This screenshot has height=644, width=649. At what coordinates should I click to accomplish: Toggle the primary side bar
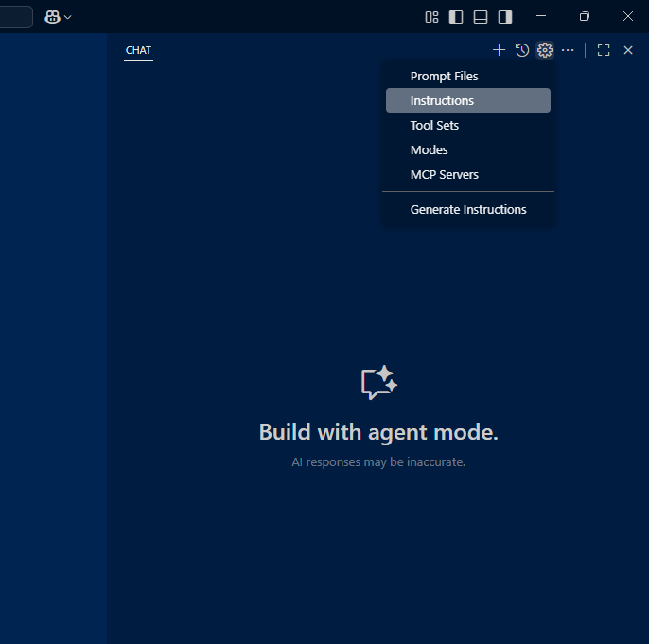pyautogui.click(x=456, y=16)
